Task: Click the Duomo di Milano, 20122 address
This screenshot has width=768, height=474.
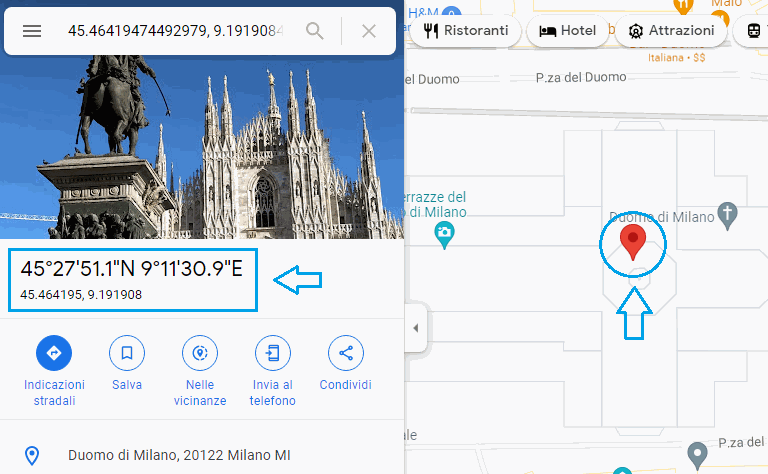Action: (x=179, y=455)
